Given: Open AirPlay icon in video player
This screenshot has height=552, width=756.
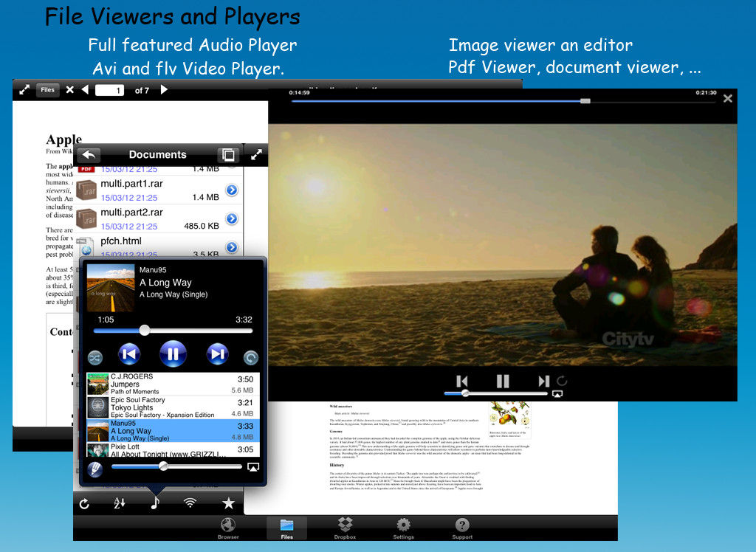Looking at the screenshot, I should [x=557, y=394].
